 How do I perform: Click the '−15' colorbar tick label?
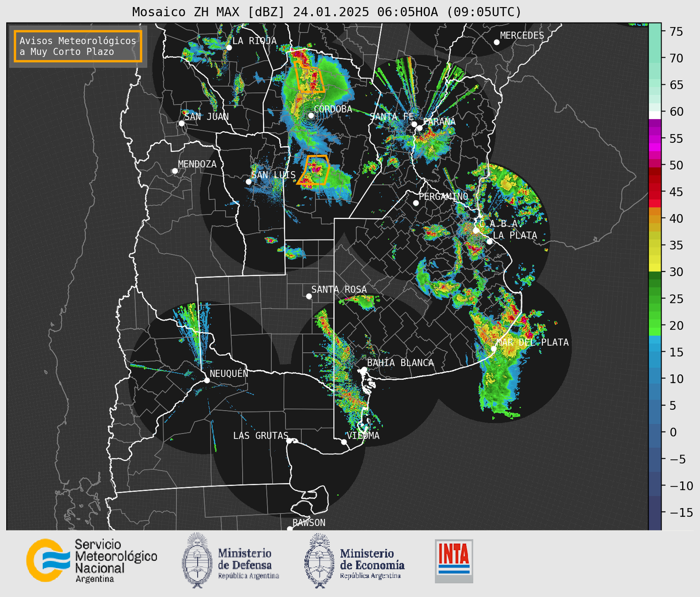click(681, 512)
